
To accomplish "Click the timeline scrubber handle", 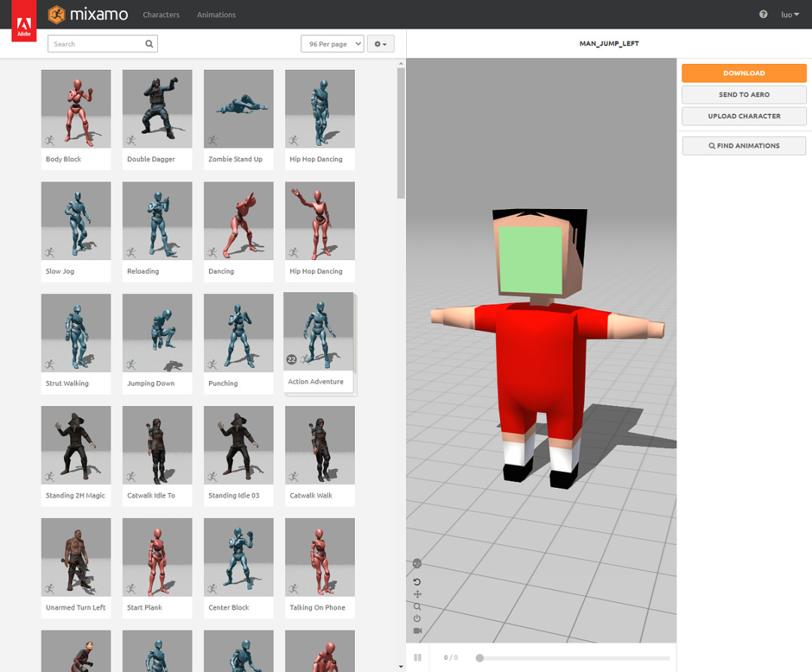I will pos(480,658).
